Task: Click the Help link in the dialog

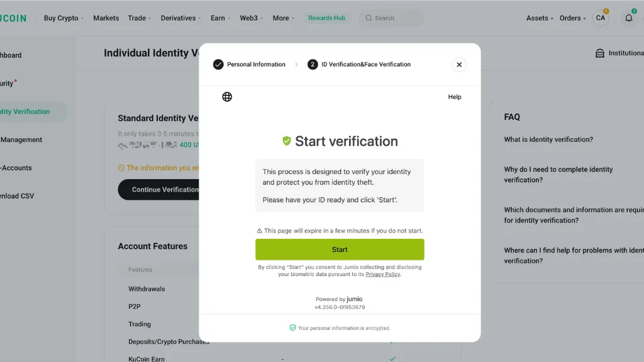Action: 455,97
